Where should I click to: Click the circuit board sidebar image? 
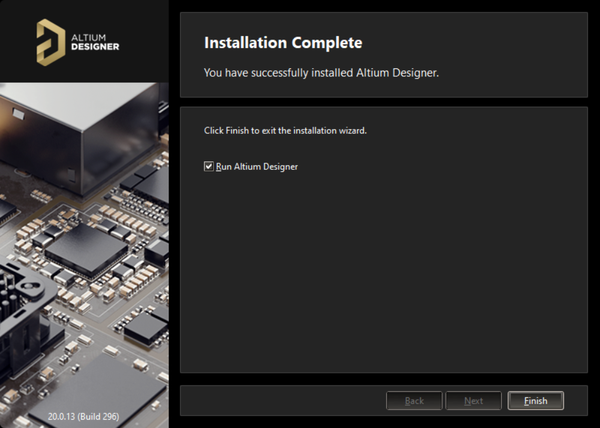click(x=84, y=255)
